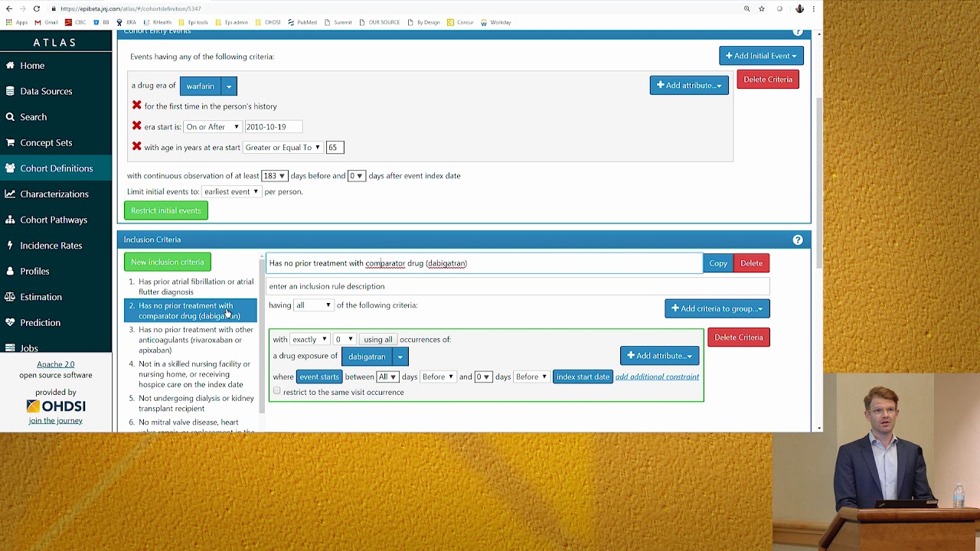
Task: Click the inclusion rule description field
Action: click(x=518, y=286)
